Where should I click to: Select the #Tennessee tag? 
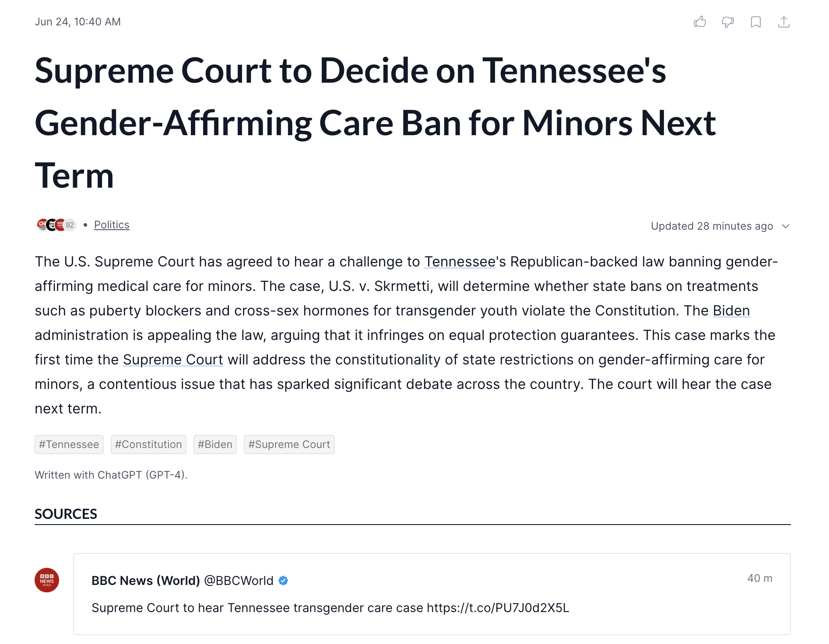(x=69, y=444)
